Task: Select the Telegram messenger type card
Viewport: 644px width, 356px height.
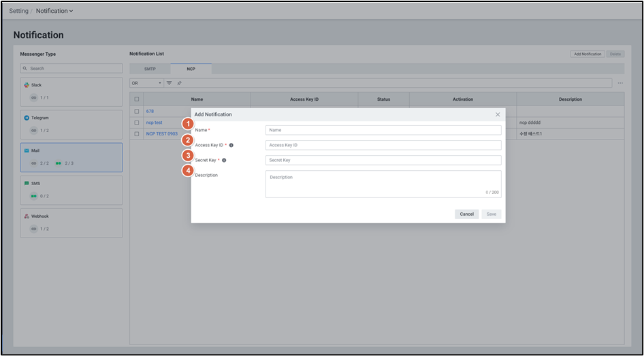Action: point(71,125)
